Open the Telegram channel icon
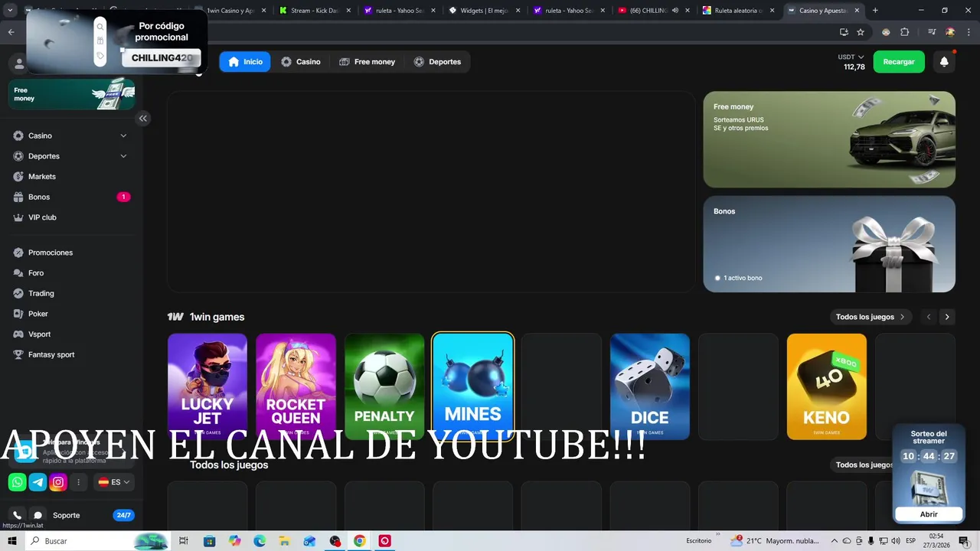 38,482
